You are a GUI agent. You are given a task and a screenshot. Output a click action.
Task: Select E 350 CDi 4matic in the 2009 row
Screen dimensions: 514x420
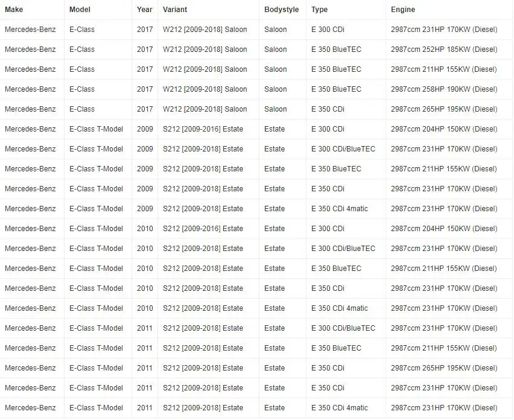pos(340,209)
